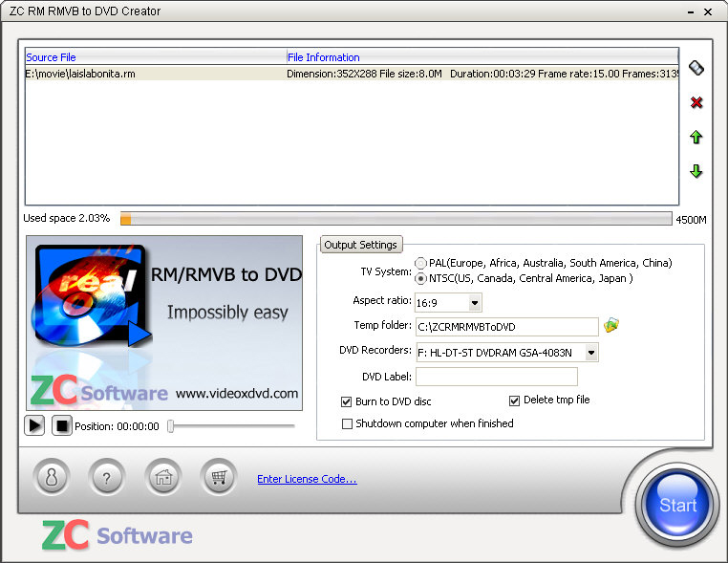Open help with question mark icon
The height and width of the screenshot is (563, 728).
pyautogui.click(x=107, y=479)
